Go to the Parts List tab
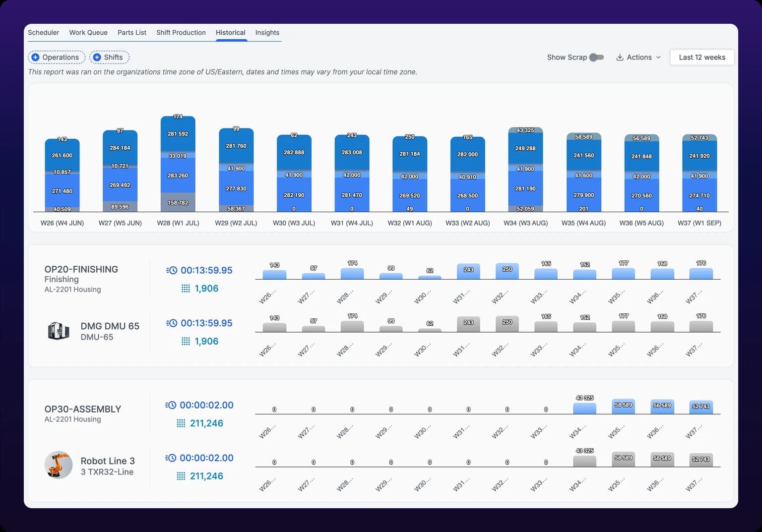762x532 pixels. pyautogui.click(x=132, y=33)
